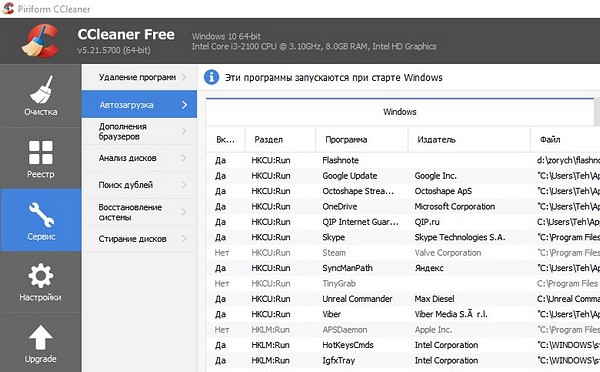Select the SyncManPath entry
The height and width of the screenshot is (372, 600).
(403, 268)
